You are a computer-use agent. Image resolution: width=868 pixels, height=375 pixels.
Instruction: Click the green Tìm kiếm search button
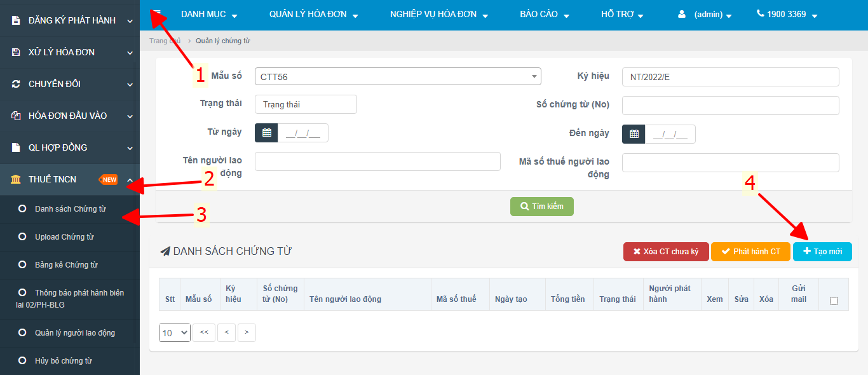click(541, 207)
